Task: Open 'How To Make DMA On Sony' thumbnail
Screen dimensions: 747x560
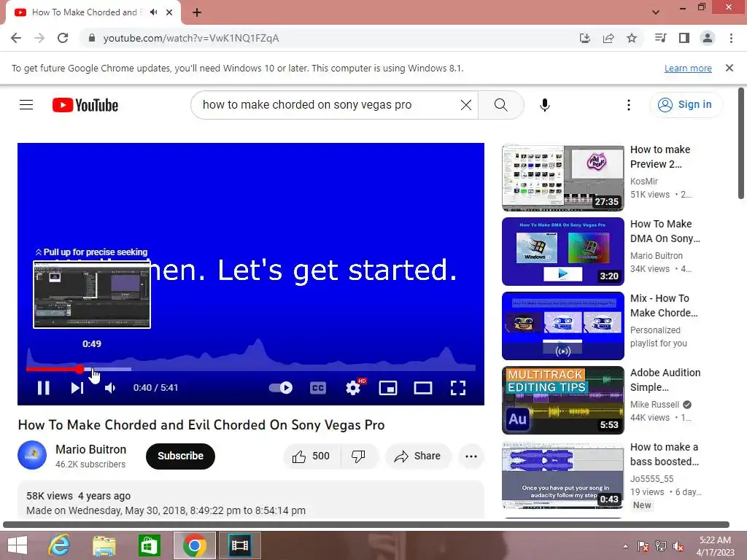Action: point(562,252)
